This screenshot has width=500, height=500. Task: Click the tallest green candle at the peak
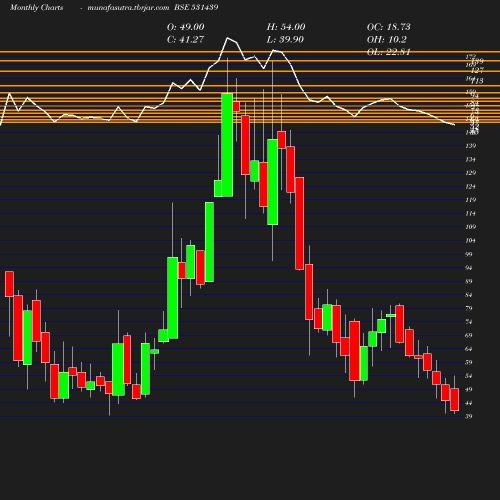[x=227, y=145]
